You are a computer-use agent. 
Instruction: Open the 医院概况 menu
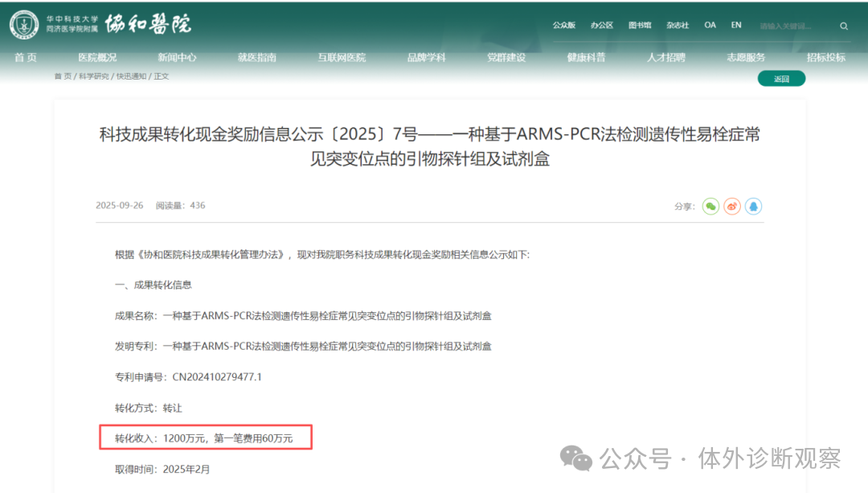click(97, 58)
